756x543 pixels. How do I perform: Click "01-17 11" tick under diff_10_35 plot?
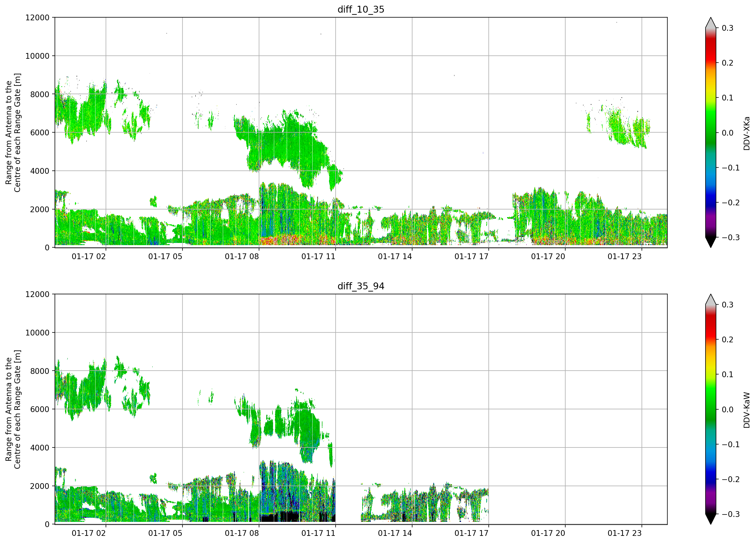[x=318, y=256]
